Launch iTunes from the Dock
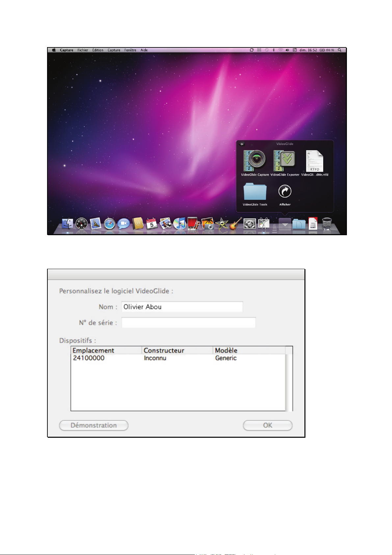The image size is (392, 555). point(180,224)
